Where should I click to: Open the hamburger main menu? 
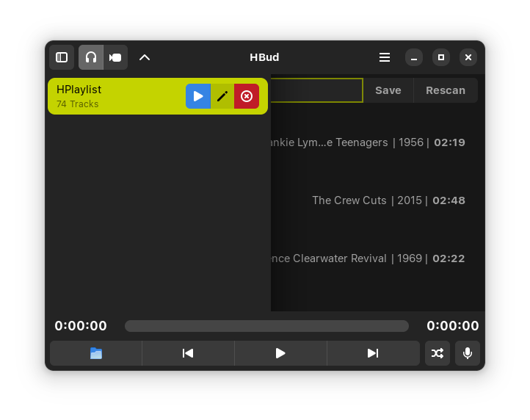click(x=385, y=57)
